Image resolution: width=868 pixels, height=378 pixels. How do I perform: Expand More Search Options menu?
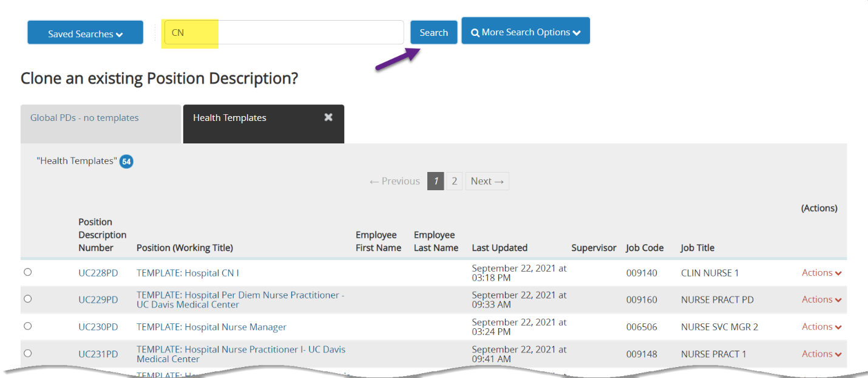[x=525, y=32]
